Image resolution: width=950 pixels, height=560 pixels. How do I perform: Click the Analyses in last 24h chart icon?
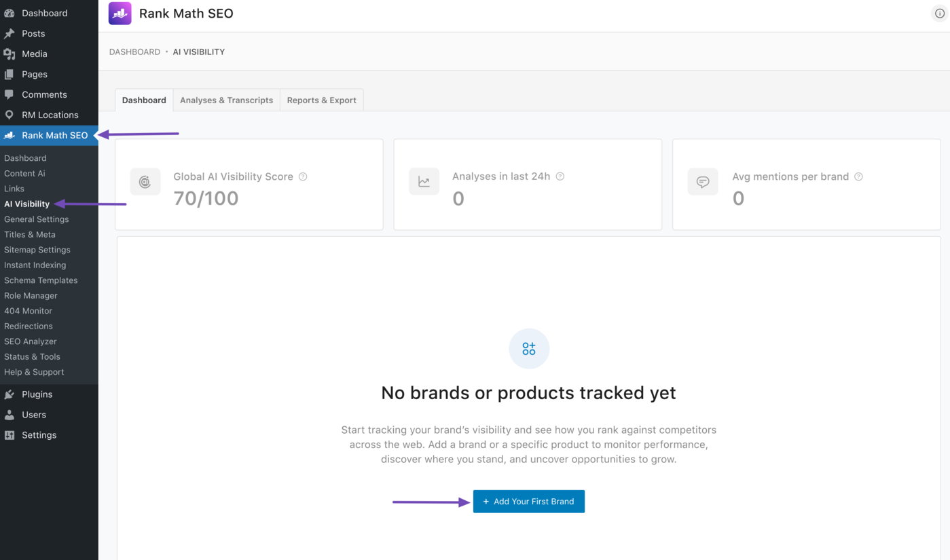pyautogui.click(x=424, y=182)
